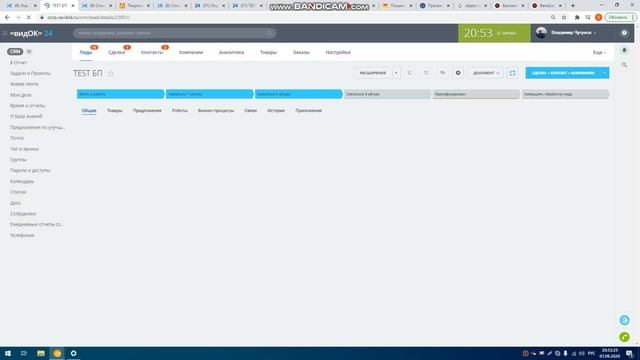The image size is (640, 360).
Task: Open Телефония in sidebar
Action: click(x=22, y=236)
